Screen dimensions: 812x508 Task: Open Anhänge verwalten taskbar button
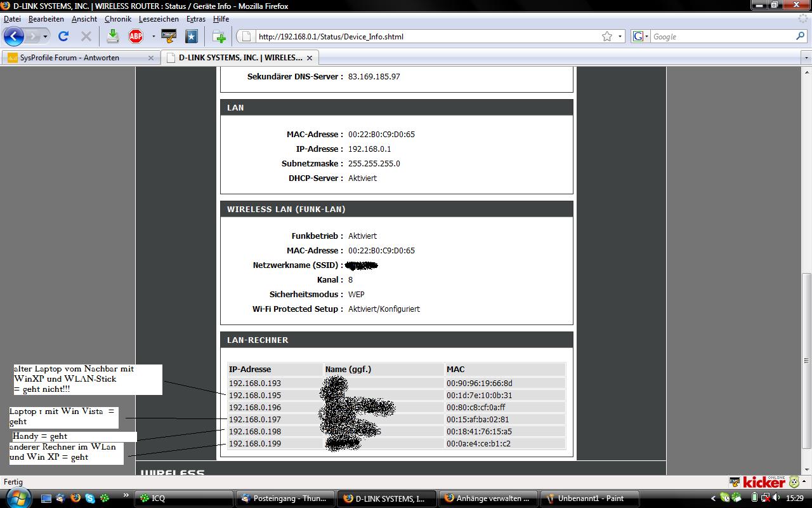[x=487, y=498]
